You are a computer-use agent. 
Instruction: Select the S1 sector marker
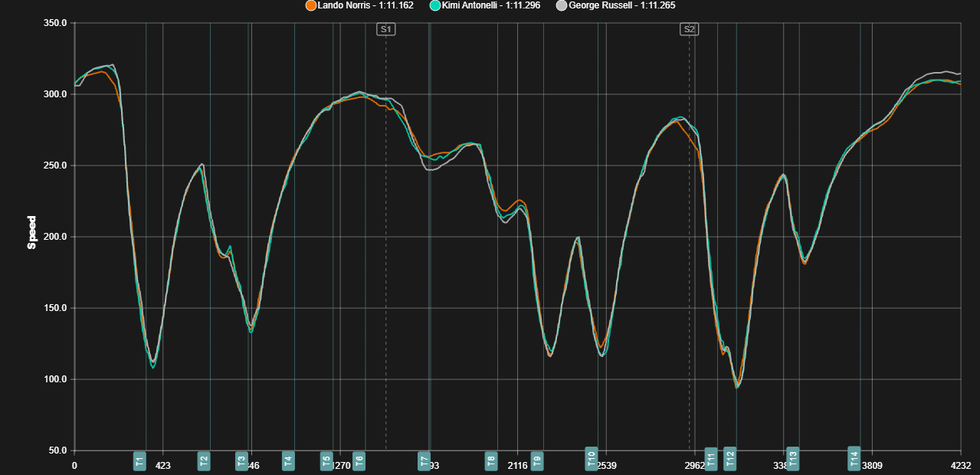[386, 29]
